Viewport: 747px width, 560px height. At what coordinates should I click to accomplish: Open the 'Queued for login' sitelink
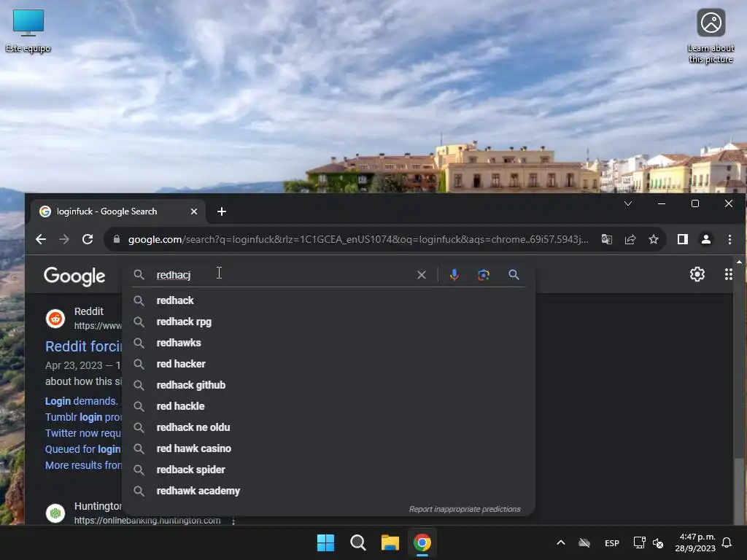[x=83, y=449]
